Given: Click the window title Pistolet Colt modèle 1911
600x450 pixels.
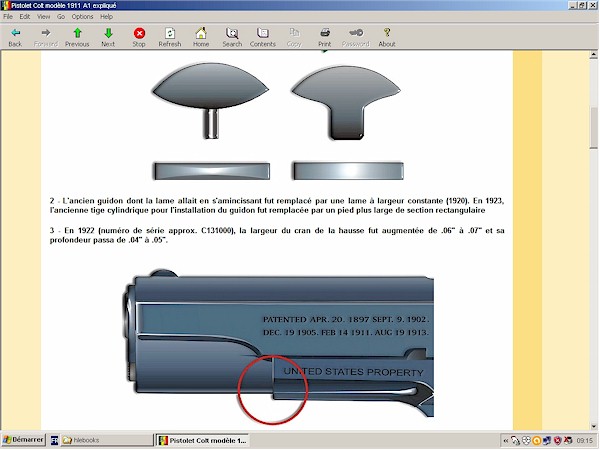Looking at the screenshot, I should (64, 5).
